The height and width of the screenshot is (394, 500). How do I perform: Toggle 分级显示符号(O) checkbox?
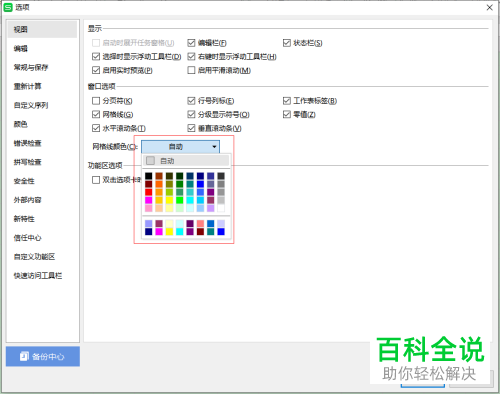pos(191,114)
